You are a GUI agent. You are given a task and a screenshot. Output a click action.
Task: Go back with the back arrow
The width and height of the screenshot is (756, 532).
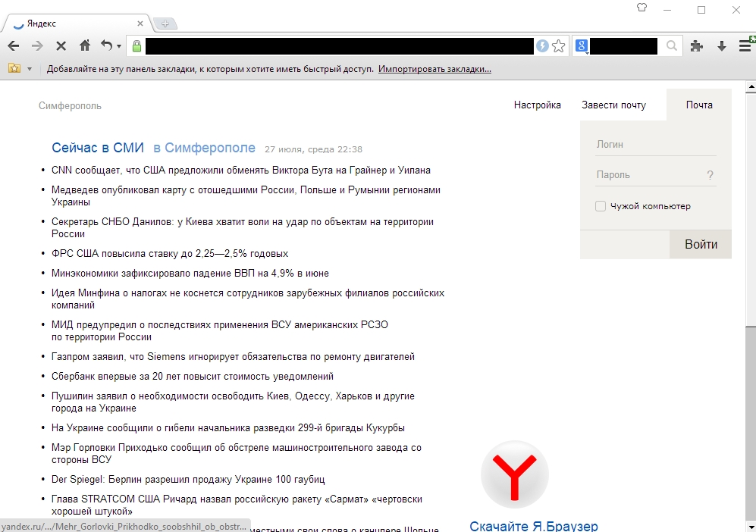14,46
